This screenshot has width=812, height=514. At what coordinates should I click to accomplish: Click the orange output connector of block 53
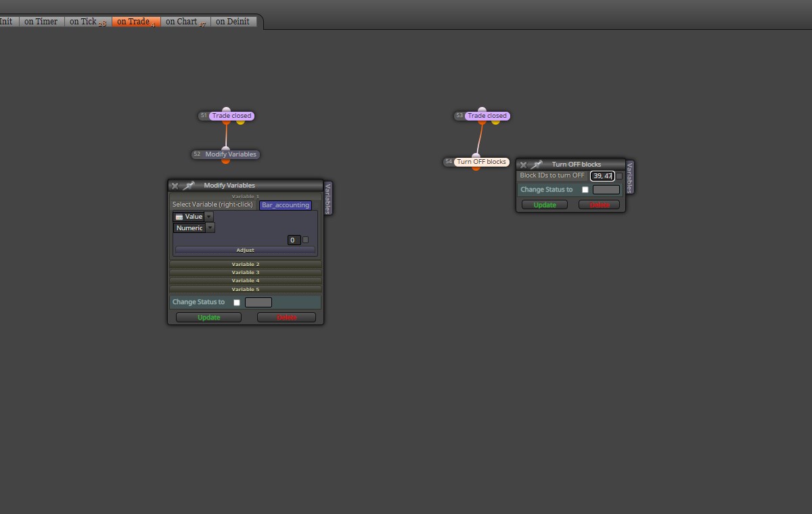(482, 122)
